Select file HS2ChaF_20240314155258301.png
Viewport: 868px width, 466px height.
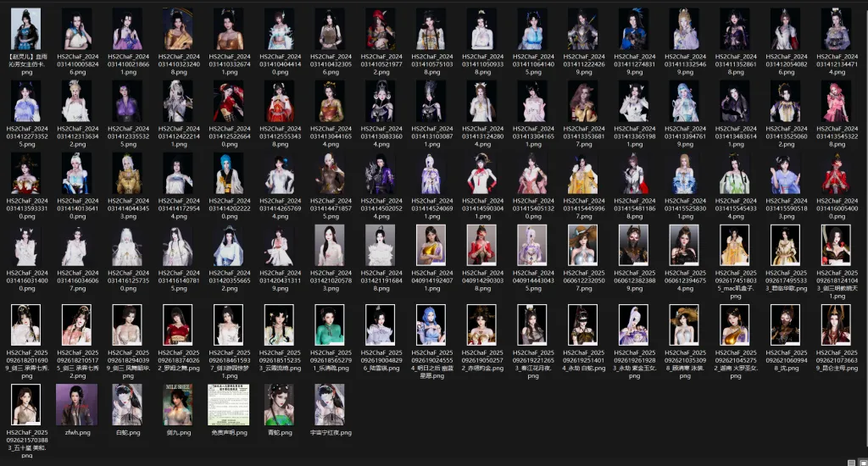pos(685,174)
